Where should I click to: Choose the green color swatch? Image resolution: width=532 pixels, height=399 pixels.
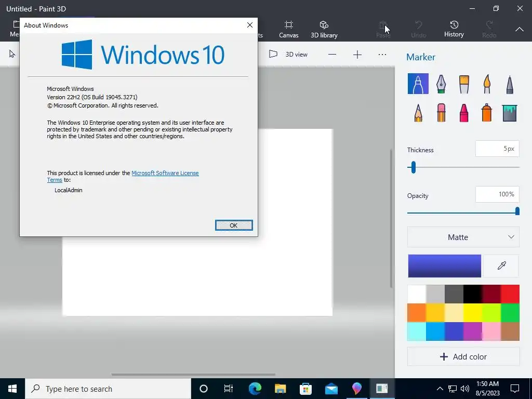click(510, 312)
